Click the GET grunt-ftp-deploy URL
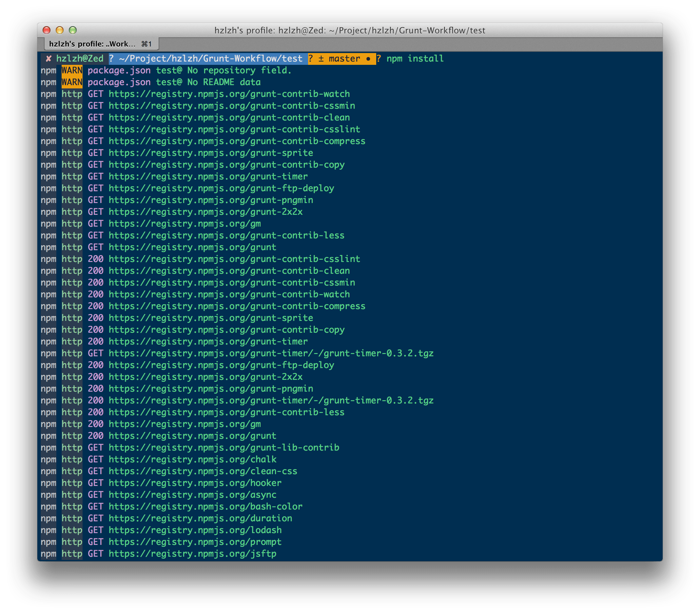700x613 pixels. point(222,189)
